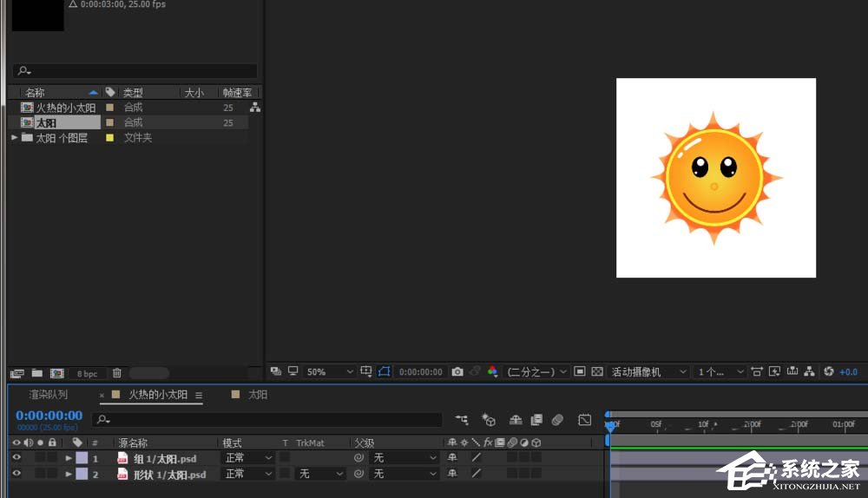This screenshot has height=498, width=868.
Task: Create a new folder in project panel
Action: 37,373
